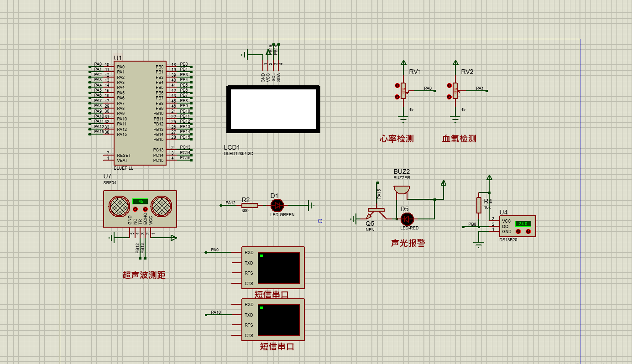Select the power arrow above RV2

[455, 62]
